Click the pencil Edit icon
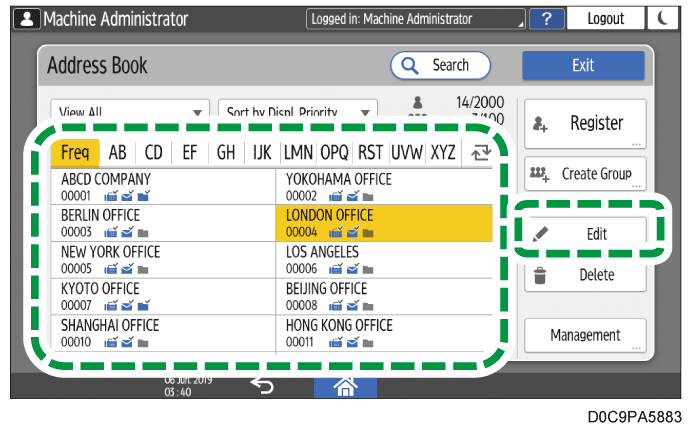The width and height of the screenshot is (691, 427). (541, 234)
